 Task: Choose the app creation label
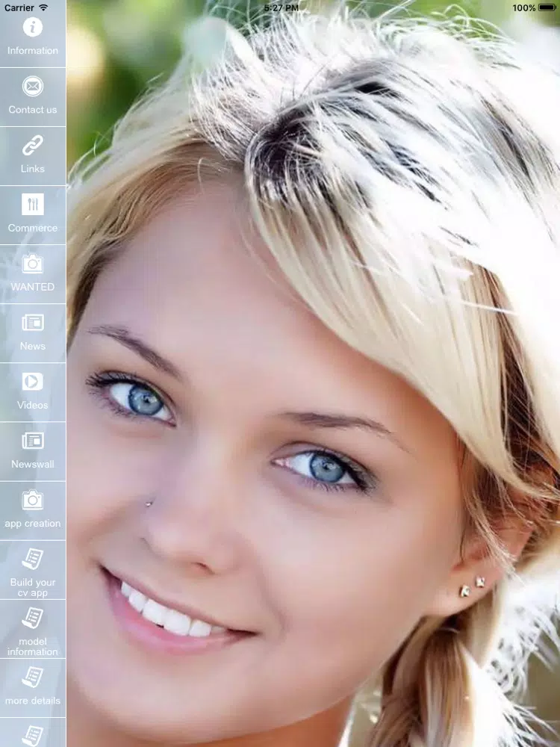pyautogui.click(x=32, y=524)
